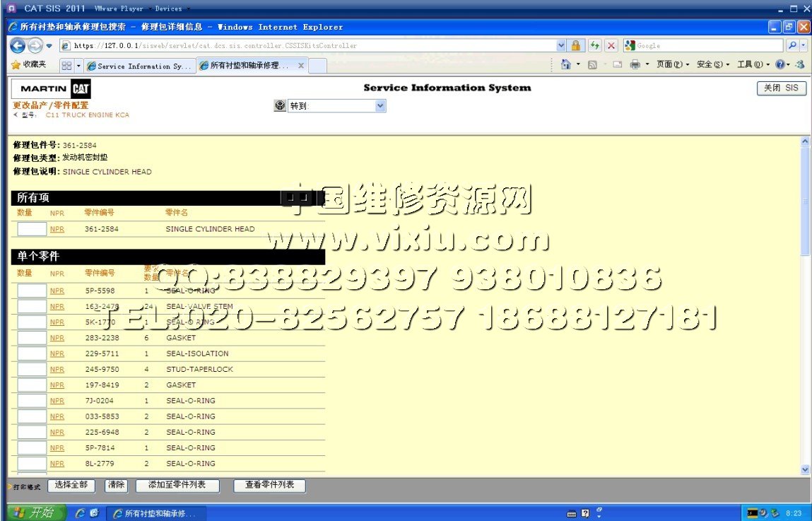This screenshot has width=812, height=521.
Task: Open the address bar history dropdown
Action: tap(561, 46)
